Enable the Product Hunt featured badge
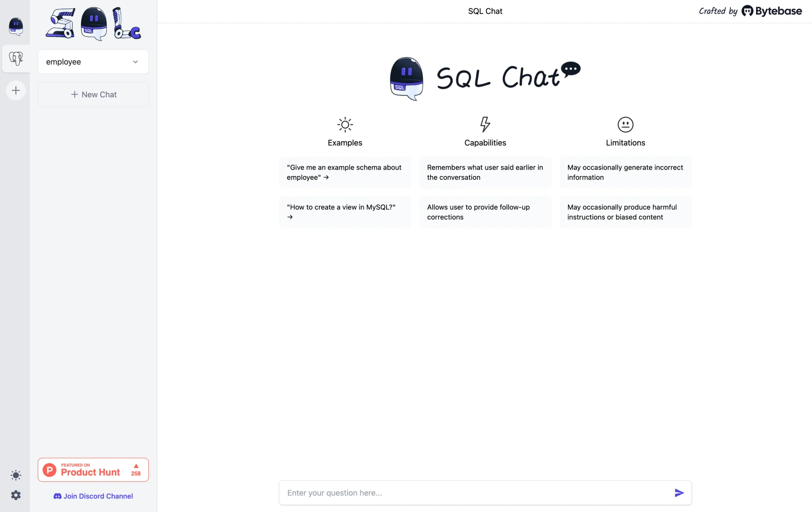 pyautogui.click(x=93, y=470)
